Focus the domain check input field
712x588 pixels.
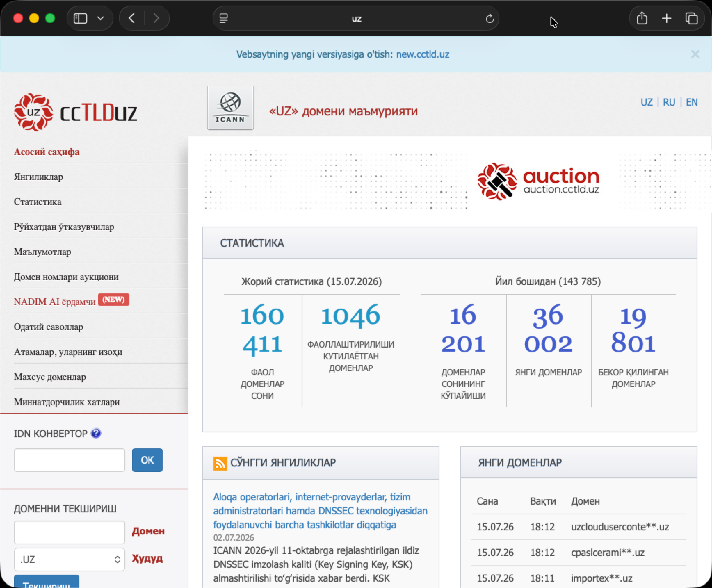(69, 532)
